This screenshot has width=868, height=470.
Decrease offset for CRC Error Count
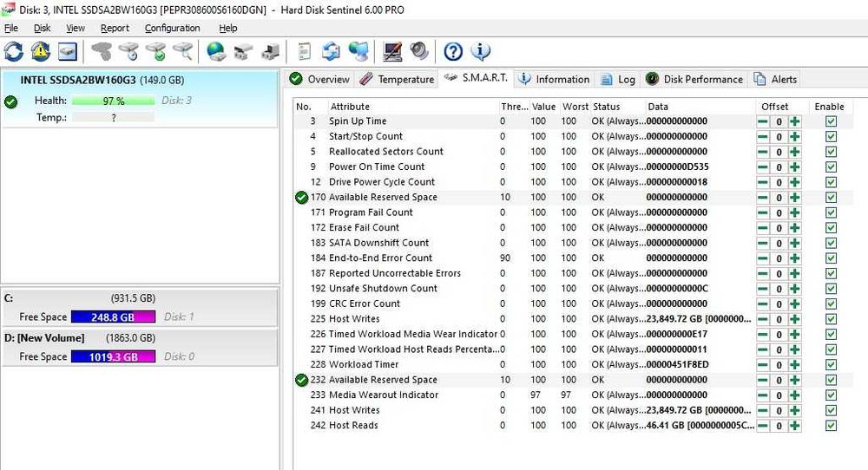[x=763, y=304]
